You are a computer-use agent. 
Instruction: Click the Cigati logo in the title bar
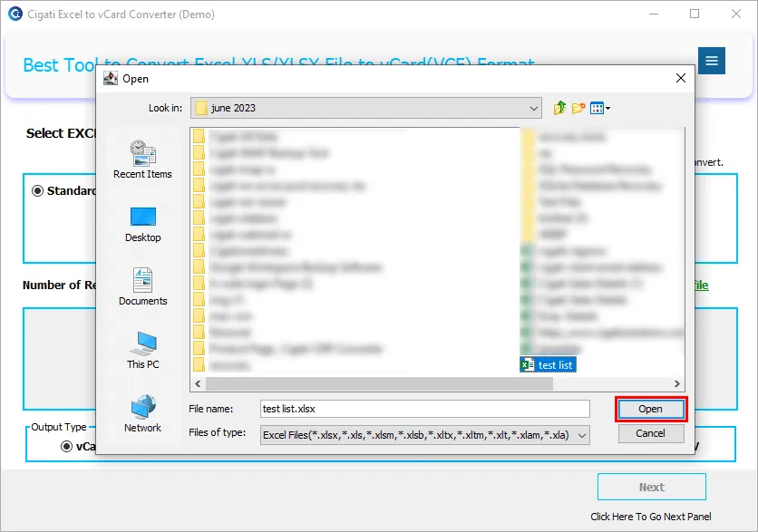(14, 14)
